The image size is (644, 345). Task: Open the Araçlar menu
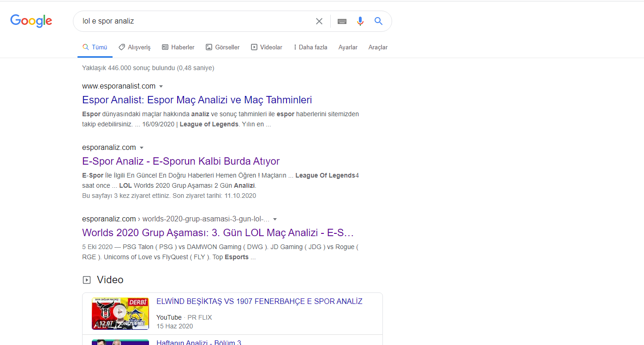pyautogui.click(x=377, y=47)
